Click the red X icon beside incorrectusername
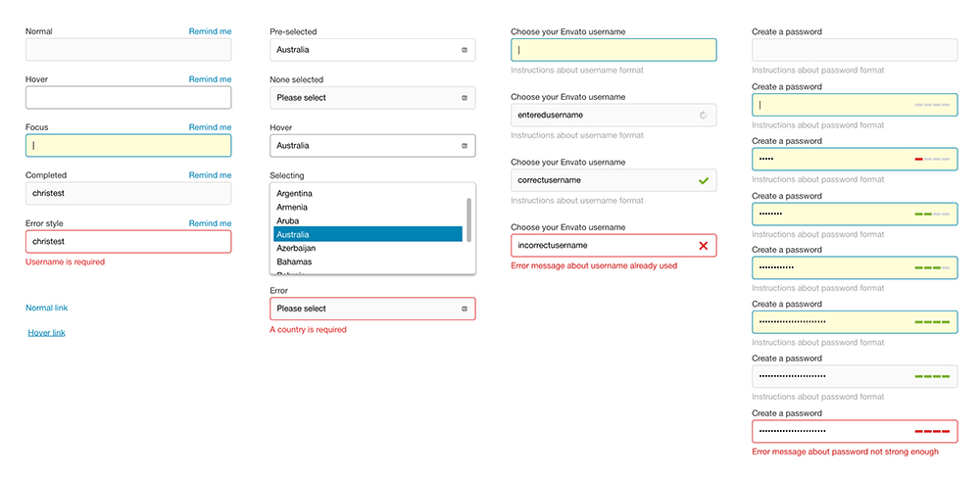The image size is (980, 479). pos(703,246)
